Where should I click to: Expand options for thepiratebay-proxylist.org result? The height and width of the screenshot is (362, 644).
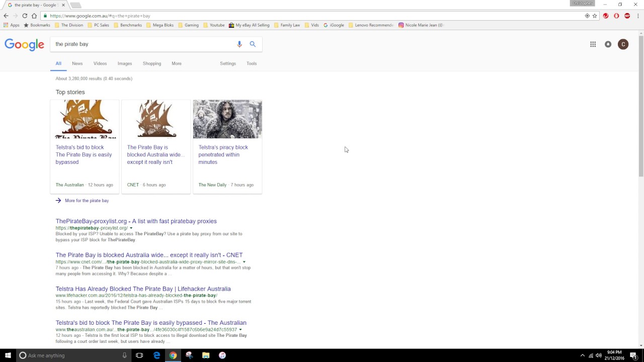point(131,228)
